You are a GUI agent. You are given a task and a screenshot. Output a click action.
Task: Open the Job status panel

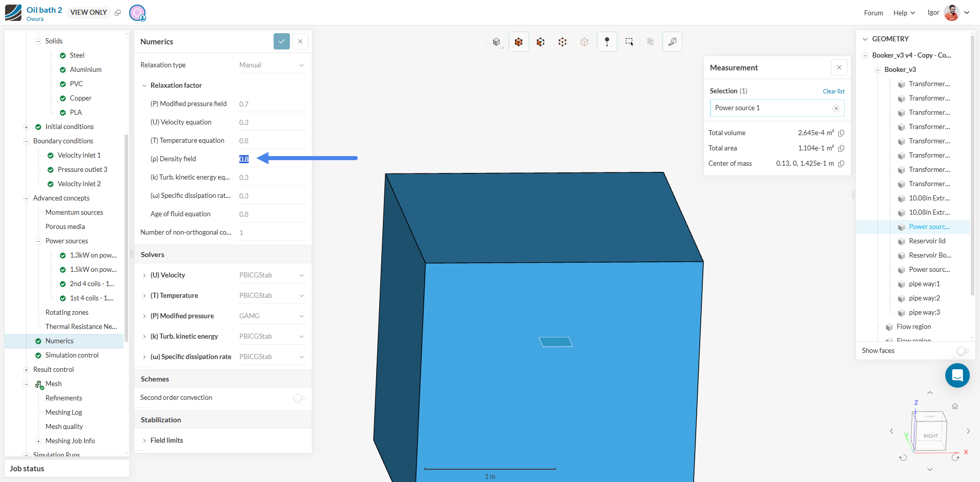[x=67, y=469]
